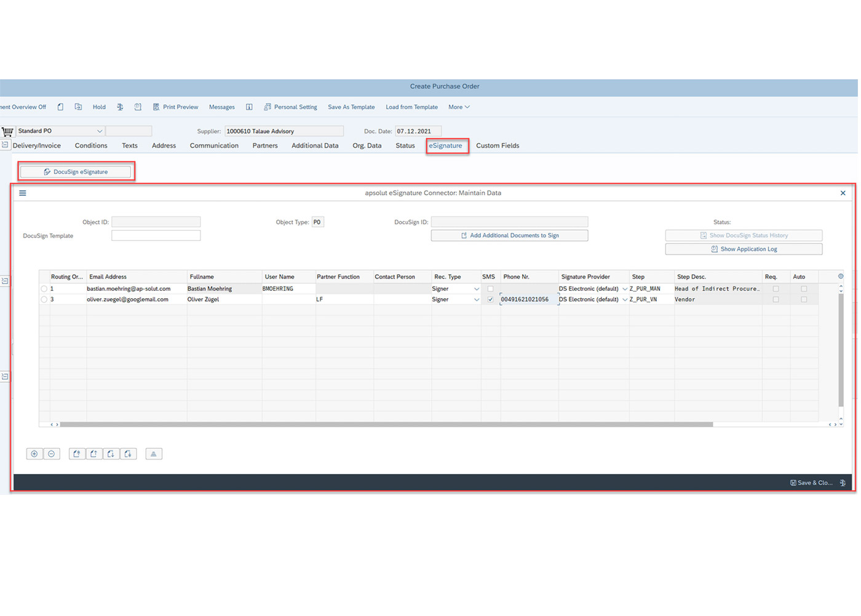Select the radio button for routing order 1
Screen dimensions: 861x616
click(x=44, y=288)
